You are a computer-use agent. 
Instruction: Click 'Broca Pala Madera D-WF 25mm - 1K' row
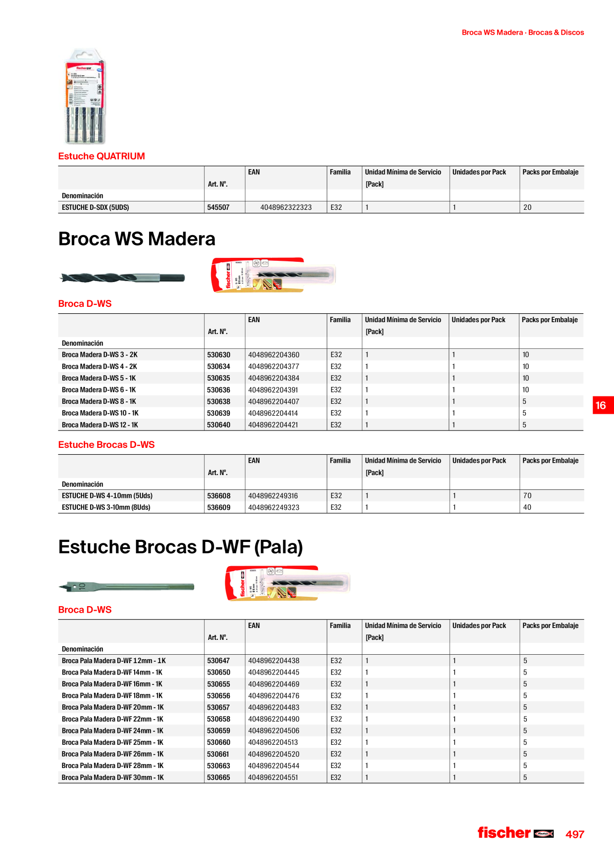(321, 742)
